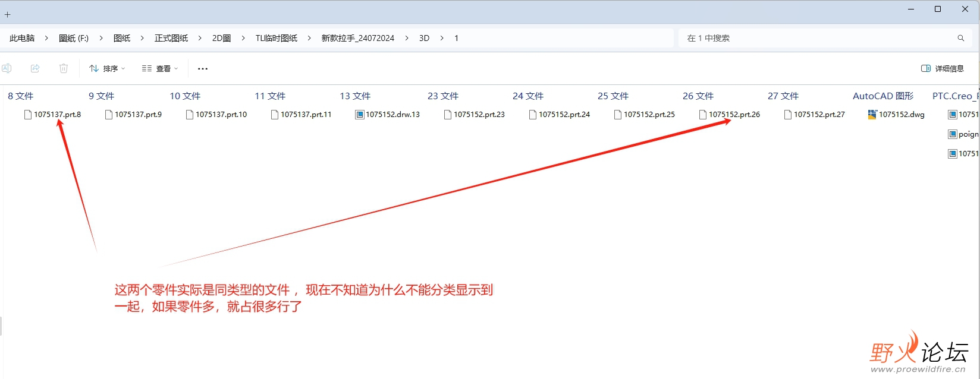
Task: Go to TLI临时图纸 folder in breadcrumb
Action: point(277,38)
